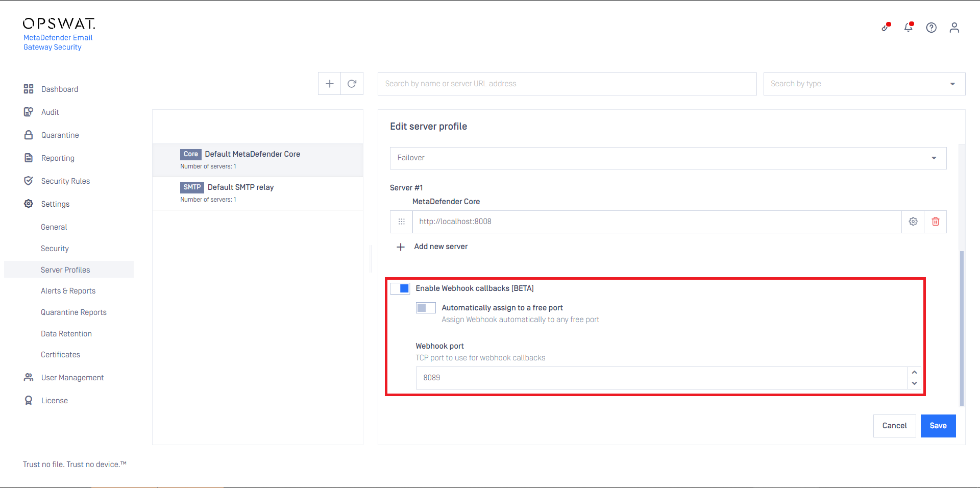Toggle Automatically assign to a free port
Image resolution: width=980 pixels, height=488 pixels.
pos(426,308)
